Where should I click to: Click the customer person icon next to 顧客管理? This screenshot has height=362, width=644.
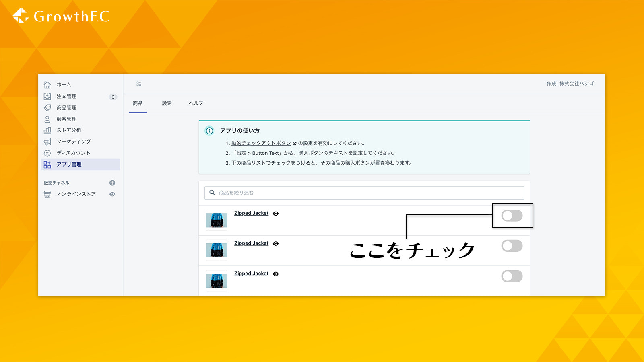point(47,119)
